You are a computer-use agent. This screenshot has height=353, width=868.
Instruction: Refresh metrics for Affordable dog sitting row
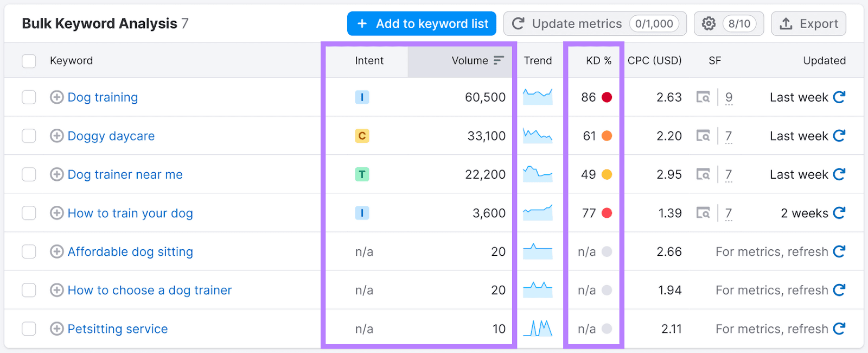(x=839, y=251)
